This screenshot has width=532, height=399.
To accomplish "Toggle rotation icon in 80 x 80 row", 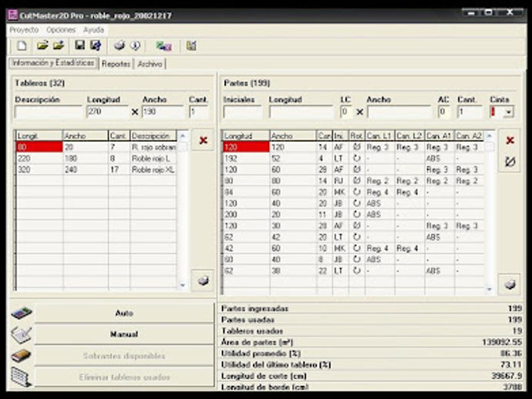I will click(356, 181).
